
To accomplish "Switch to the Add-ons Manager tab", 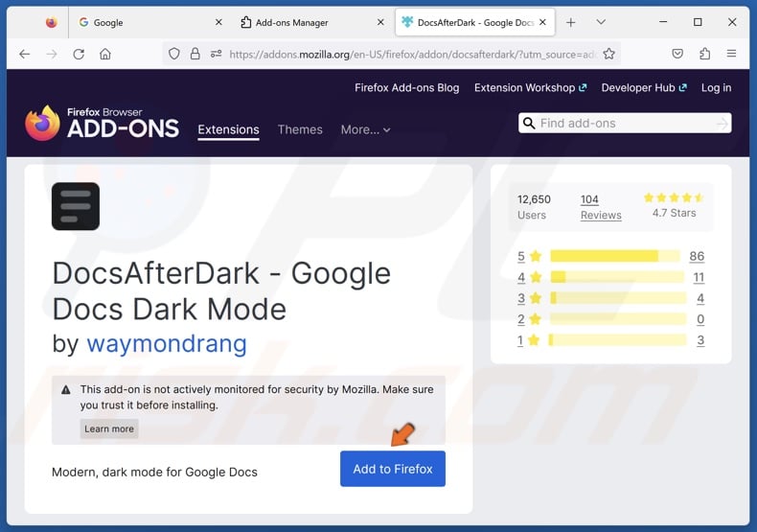I will click(312, 22).
